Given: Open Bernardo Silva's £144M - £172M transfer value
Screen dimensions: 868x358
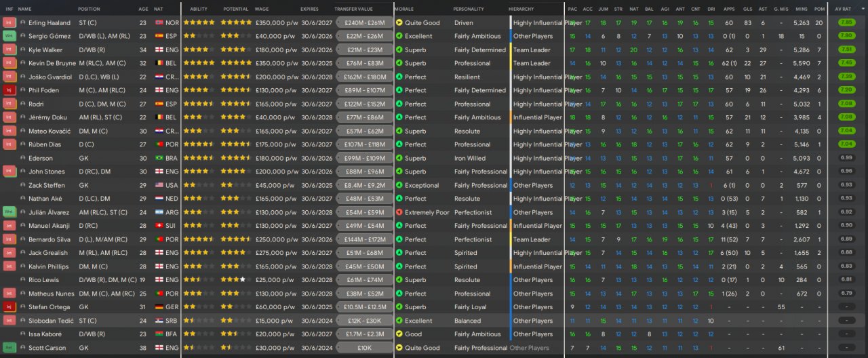Looking at the screenshot, I should click(x=364, y=239).
